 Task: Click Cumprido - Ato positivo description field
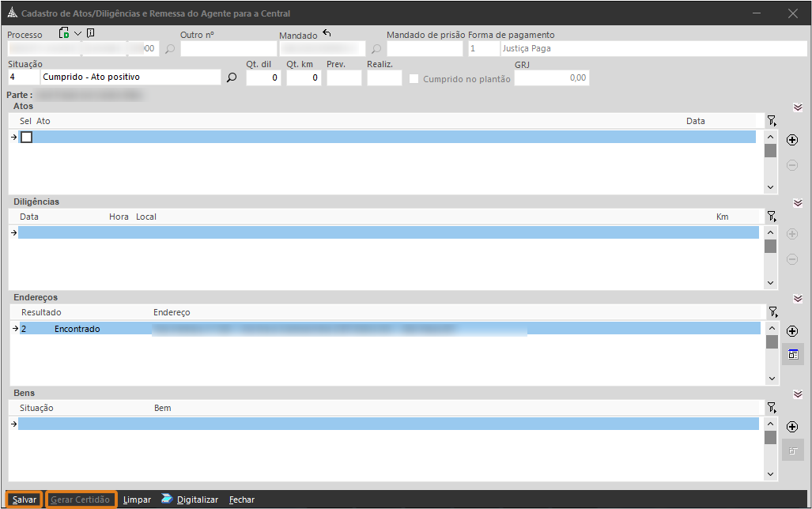coord(130,77)
